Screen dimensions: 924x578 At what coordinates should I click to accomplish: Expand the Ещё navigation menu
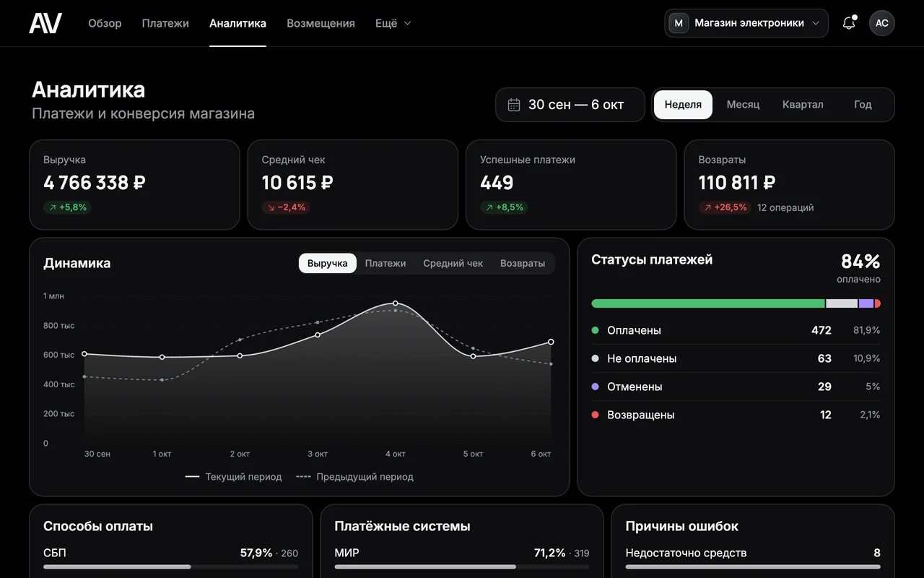pos(393,23)
